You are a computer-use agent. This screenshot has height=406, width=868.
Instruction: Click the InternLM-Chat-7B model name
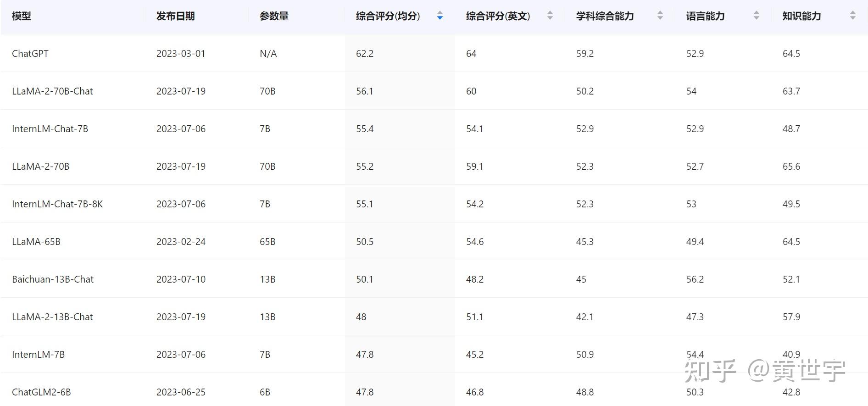50,129
